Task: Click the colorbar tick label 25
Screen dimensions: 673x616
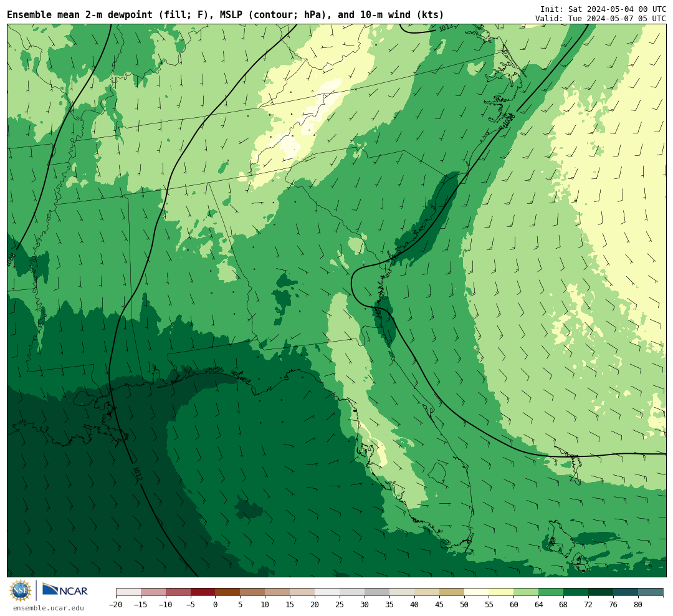Action: click(340, 604)
